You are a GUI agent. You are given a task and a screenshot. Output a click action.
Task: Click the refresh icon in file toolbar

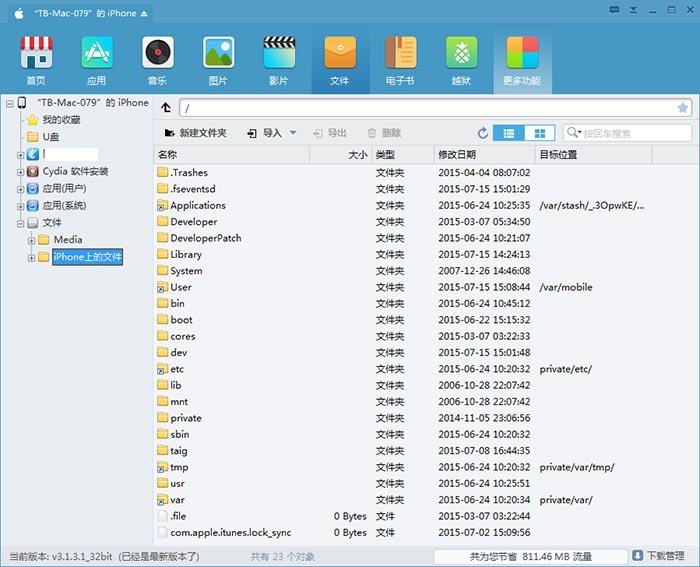click(x=483, y=133)
